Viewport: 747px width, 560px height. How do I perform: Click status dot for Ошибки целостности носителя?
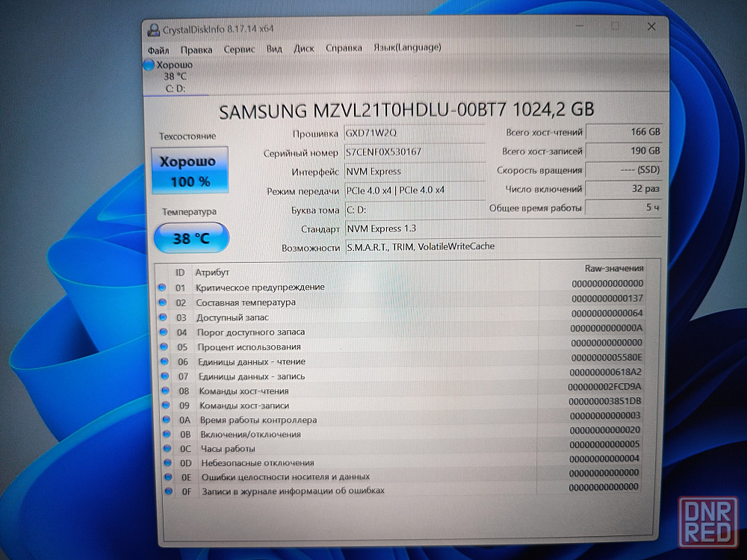168,476
